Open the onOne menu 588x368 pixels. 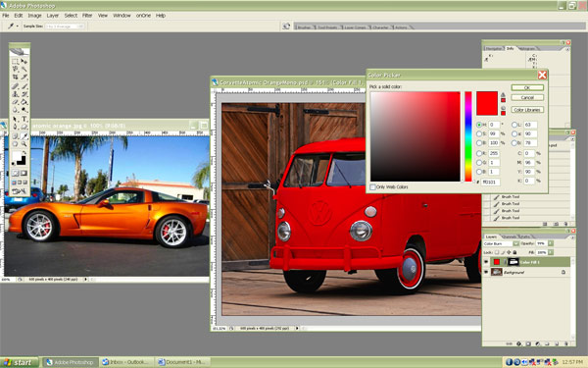click(x=143, y=16)
